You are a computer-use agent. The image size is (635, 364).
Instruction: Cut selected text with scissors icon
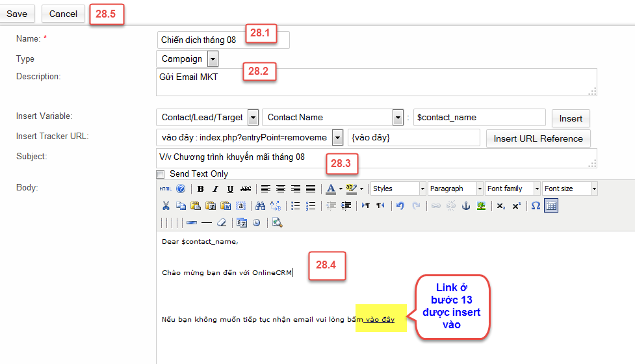(x=166, y=205)
